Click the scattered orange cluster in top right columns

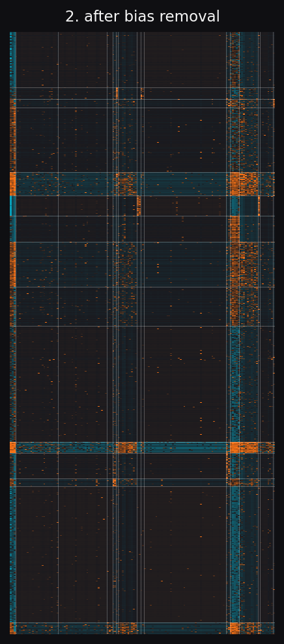click(234, 59)
